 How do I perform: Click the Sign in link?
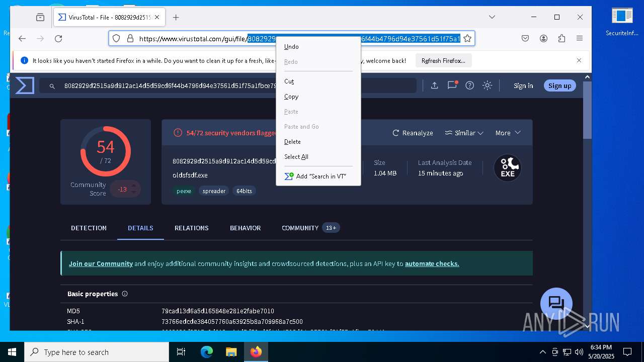(523, 85)
